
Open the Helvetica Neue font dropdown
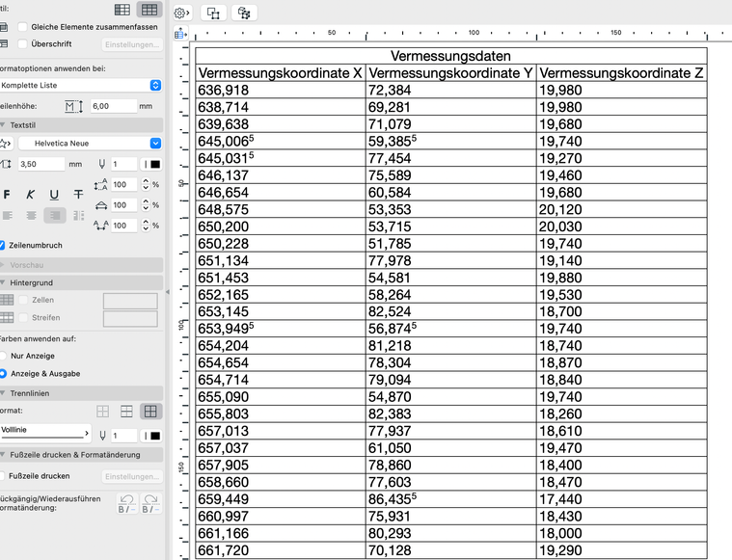pyautogui.click(x=90, y=144)
